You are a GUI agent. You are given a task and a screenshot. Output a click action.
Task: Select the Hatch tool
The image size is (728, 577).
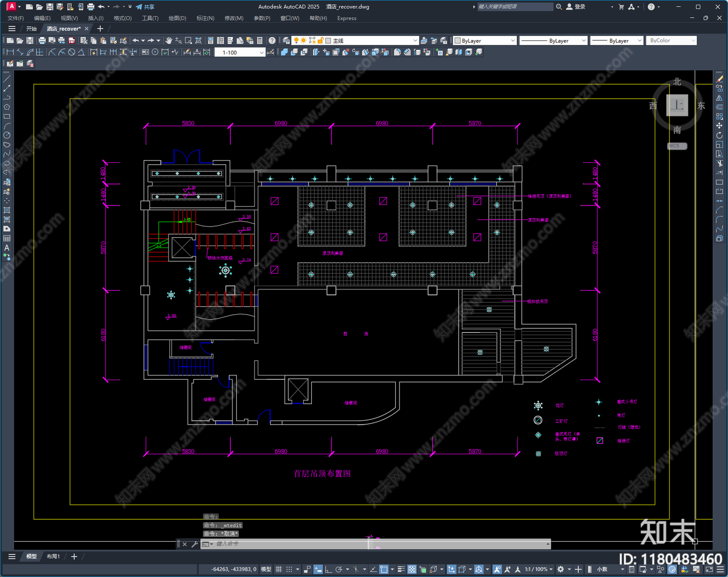click(x=7, y=210)
